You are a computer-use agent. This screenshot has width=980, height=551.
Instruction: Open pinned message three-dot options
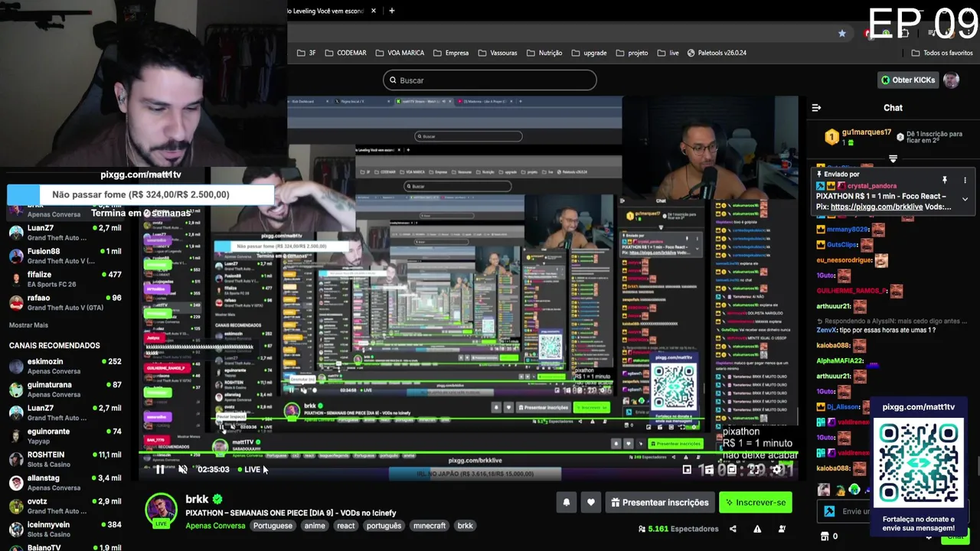(x=965, y=180)
